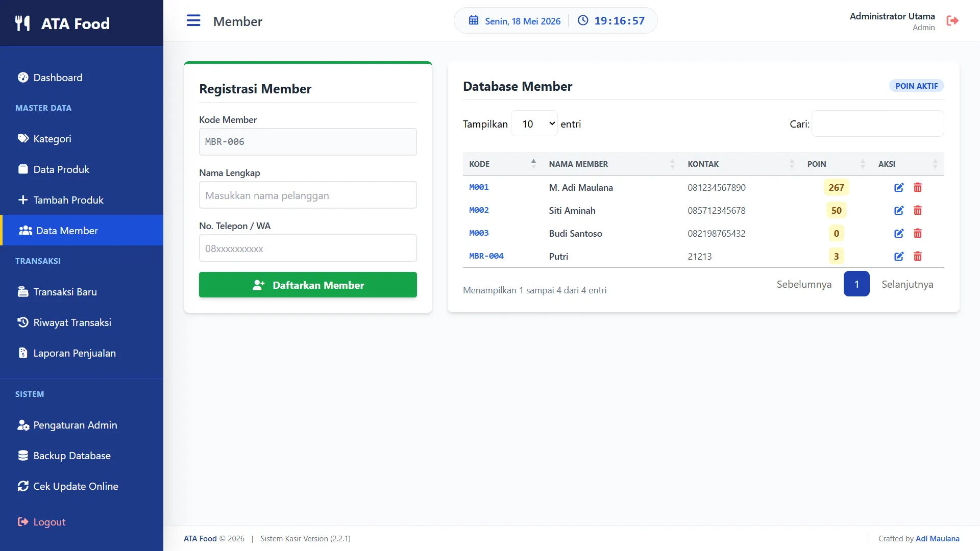This screenshot has height=551, width=980.
Task: Edit member M. Adi Maulana via pencil icon
Action: click(x=899, y=188)
